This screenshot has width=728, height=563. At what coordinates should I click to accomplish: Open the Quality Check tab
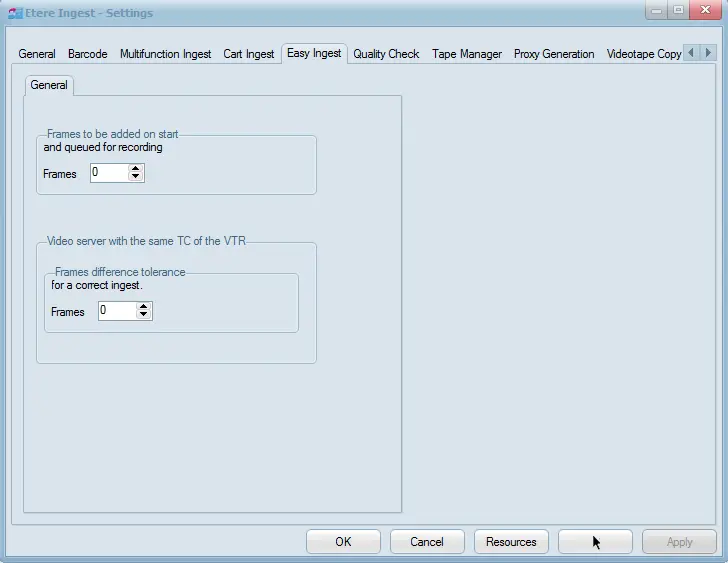coord(386,54)
